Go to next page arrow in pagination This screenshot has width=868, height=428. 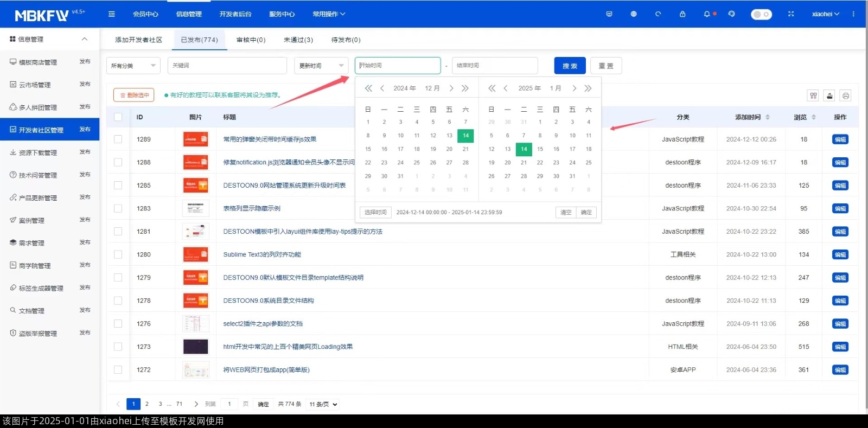pos(196,404)
